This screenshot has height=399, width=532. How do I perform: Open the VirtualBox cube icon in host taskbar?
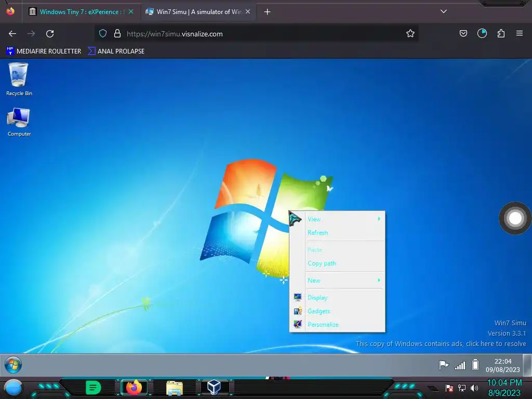(214, 387)
